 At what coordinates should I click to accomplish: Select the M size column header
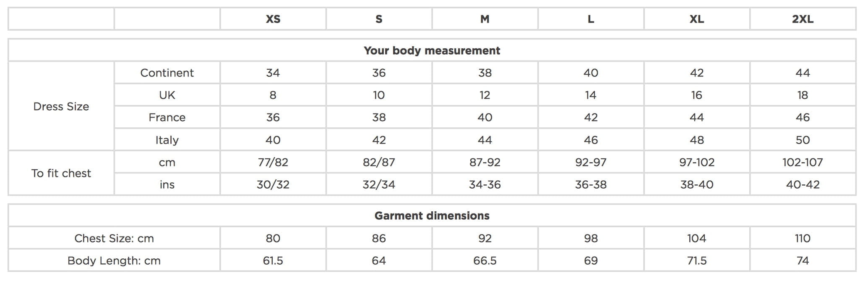tap(485, 19)
